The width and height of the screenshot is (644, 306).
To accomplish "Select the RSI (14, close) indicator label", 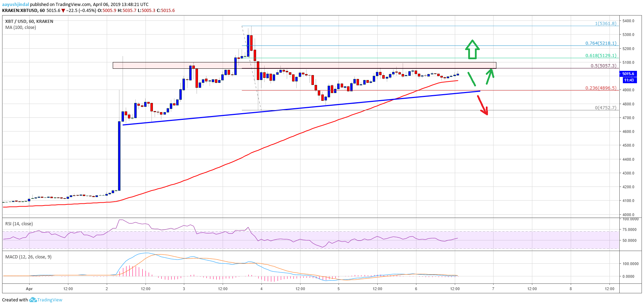I will (x=19, y=224).
